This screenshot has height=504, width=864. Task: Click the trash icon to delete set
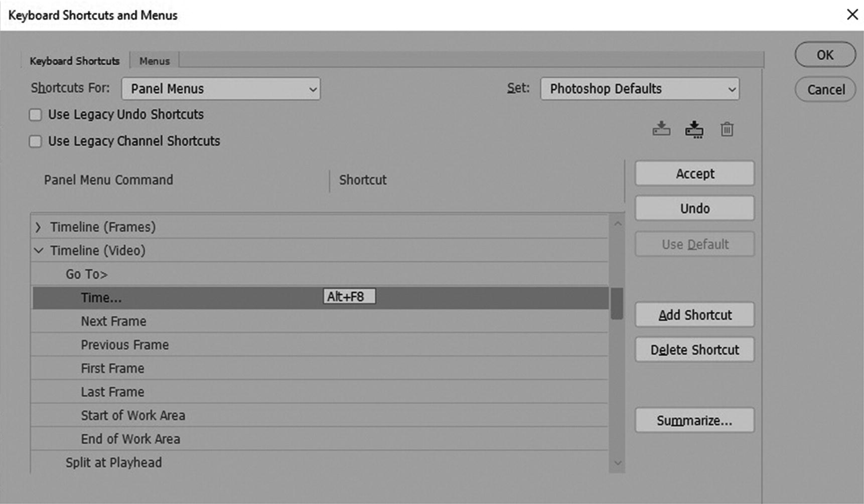[x=727, y=129]
